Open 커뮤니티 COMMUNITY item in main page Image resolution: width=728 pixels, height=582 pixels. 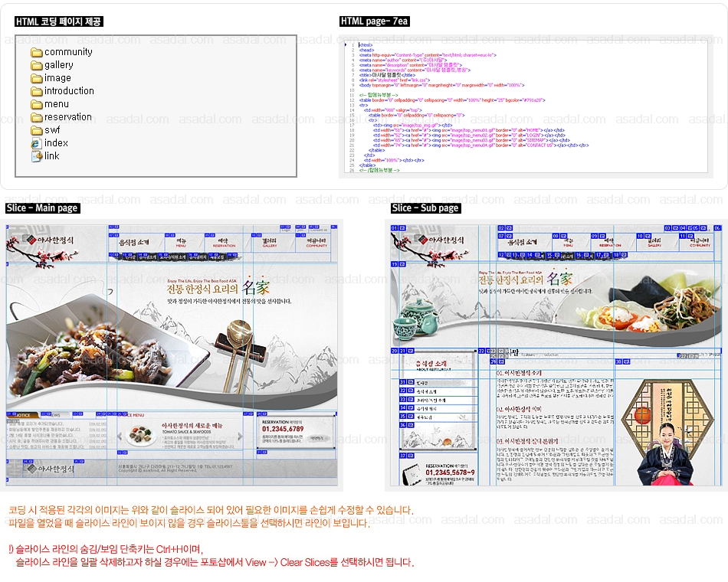(x=316, y=242)
